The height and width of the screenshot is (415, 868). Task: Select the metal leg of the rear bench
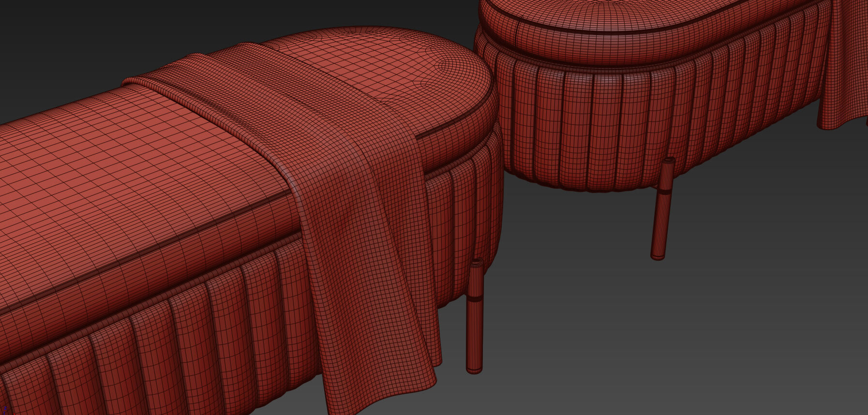point(662,209)
